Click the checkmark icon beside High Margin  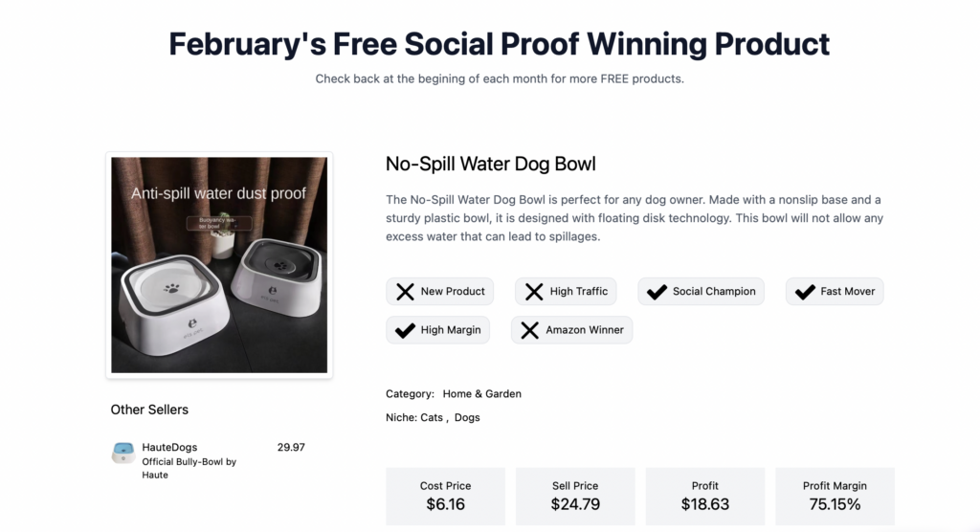[405, 330]
